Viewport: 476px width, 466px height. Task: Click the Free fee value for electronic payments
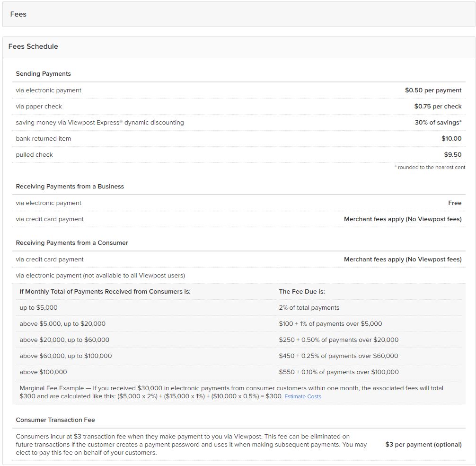coord(455,203)
